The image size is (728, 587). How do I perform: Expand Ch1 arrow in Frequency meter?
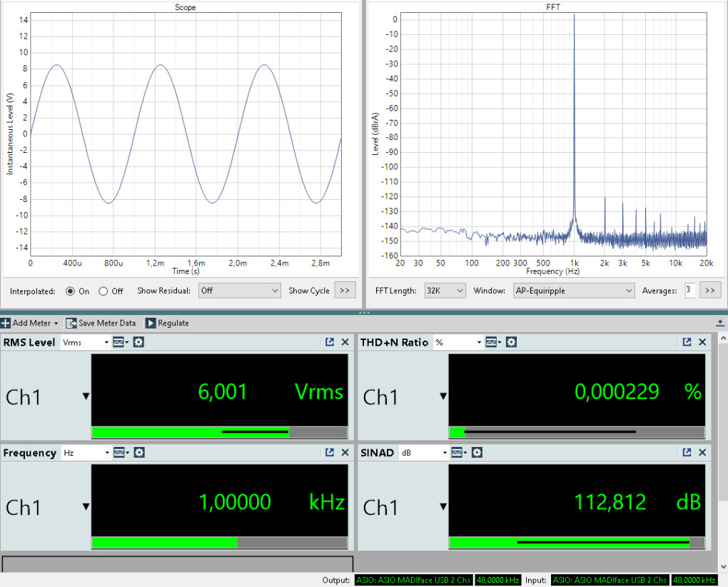86,506
